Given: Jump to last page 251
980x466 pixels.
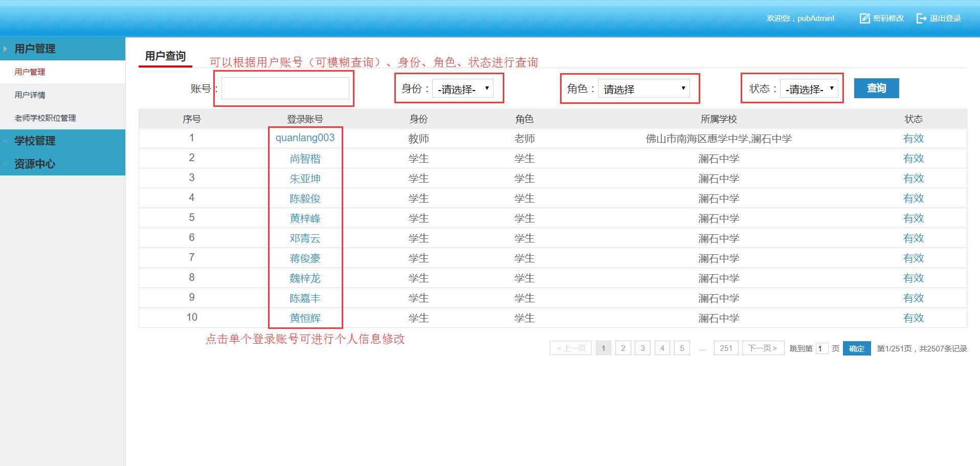Looking at the screenshot, I should (726, 348).
